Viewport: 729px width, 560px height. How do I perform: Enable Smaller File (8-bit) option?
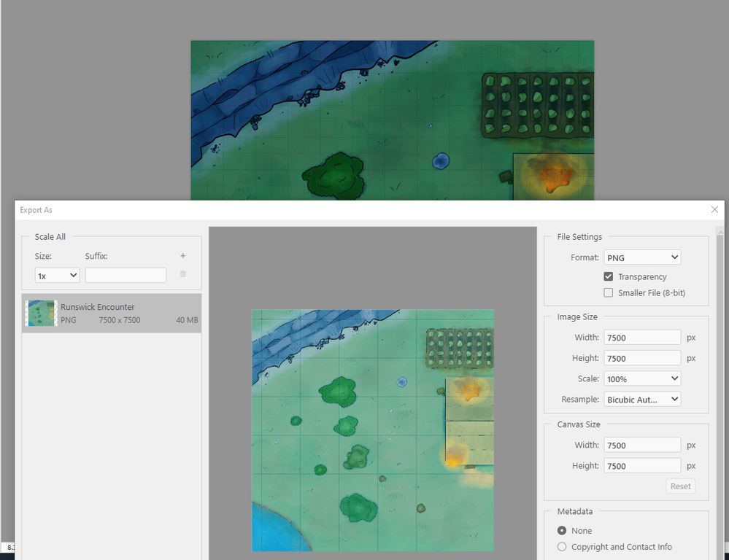(x=608, y=293)
